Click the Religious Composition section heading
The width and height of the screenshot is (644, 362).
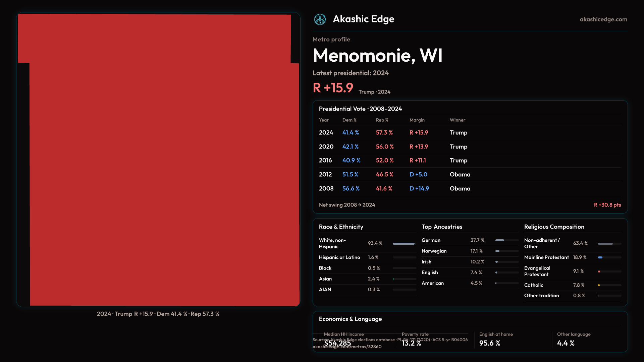[x=554, y=227]
